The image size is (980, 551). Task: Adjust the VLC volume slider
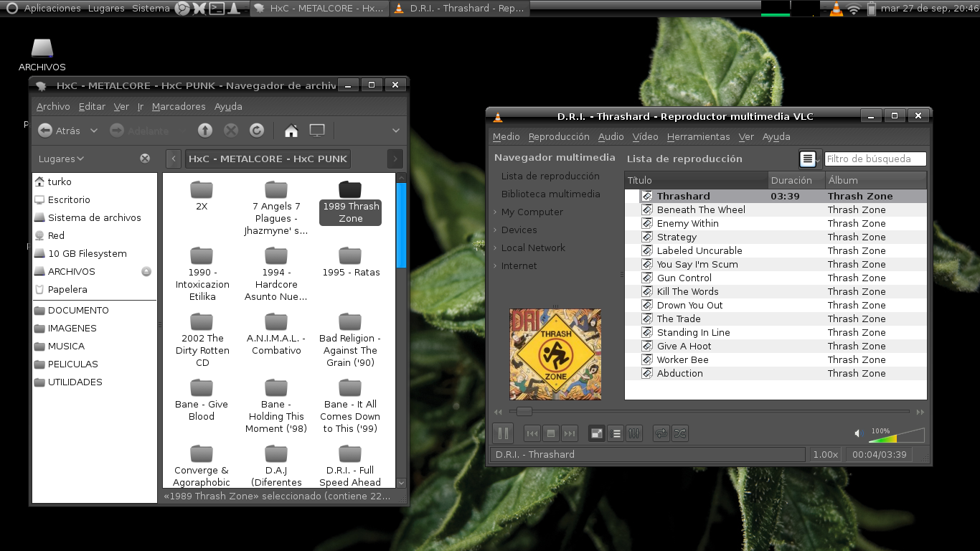tap(897, 435)
